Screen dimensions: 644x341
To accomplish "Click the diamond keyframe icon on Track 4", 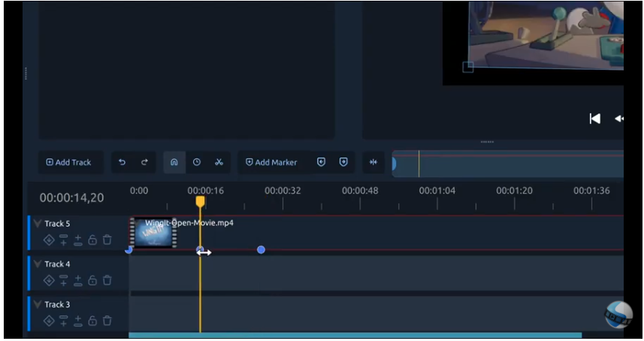I will click(49, 281).
